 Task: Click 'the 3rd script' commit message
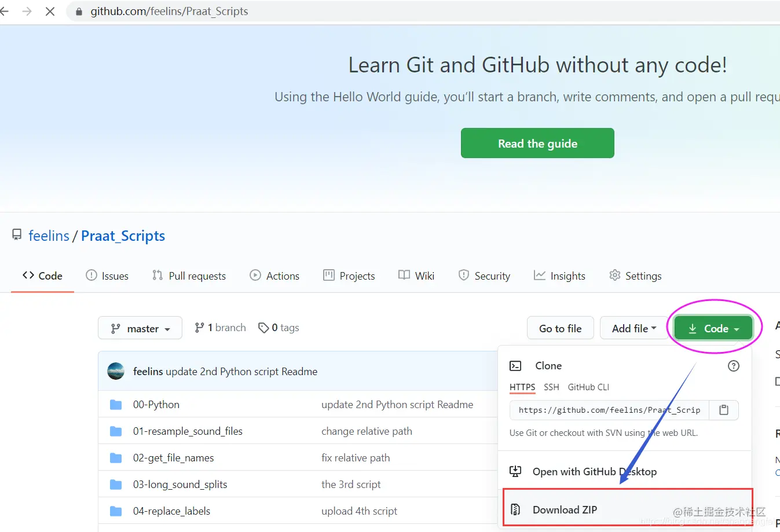[351, 485]
